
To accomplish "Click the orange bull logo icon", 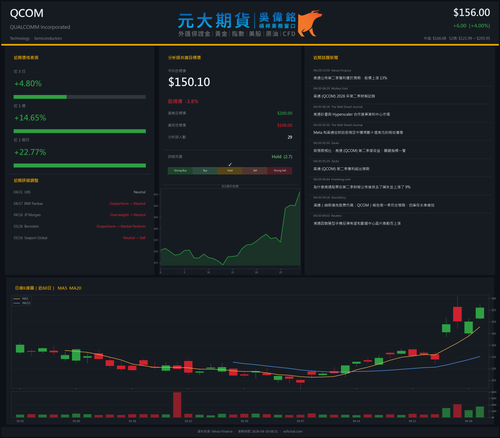I will (x=310, y=23).
